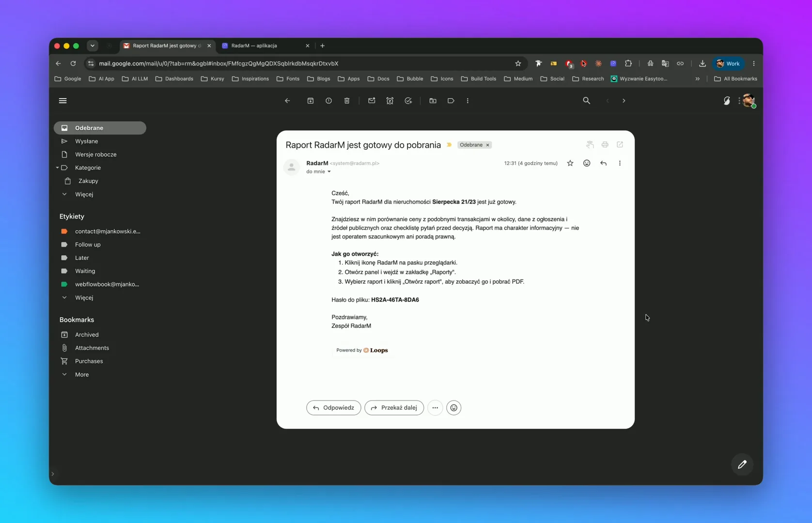Open more options in mail toolbar
812x523 pixels.
[x=468, y=101]
